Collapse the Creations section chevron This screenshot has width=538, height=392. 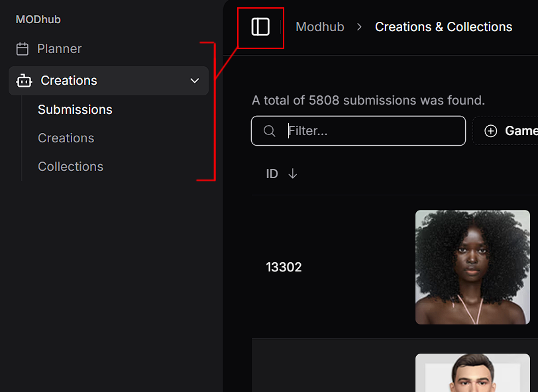point(195,81)
